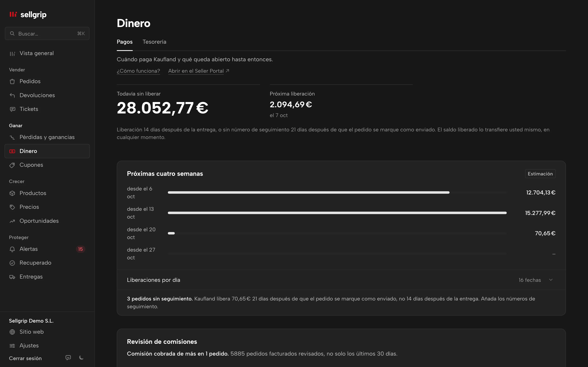The height and width of the screenshot is (367, 588).
Task: Click the sellgrip logo icon
Action: pyautogui.click(x=13, y=14)
